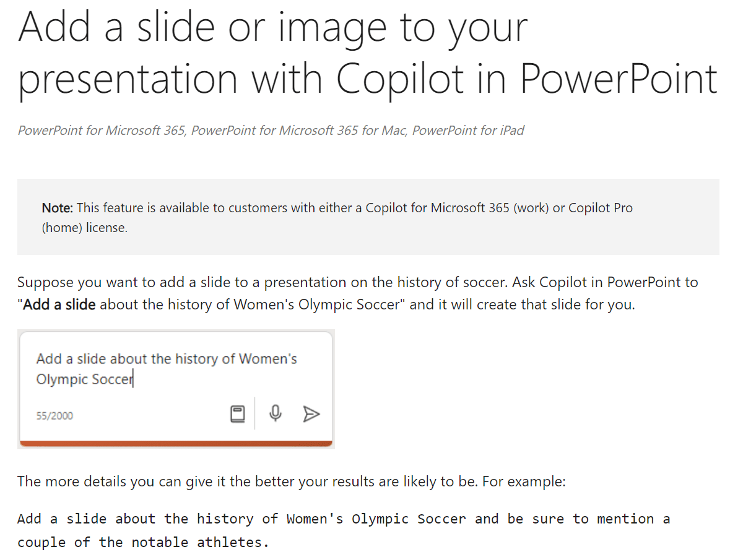Click the 55/2000 character counter

click(54, 416)
